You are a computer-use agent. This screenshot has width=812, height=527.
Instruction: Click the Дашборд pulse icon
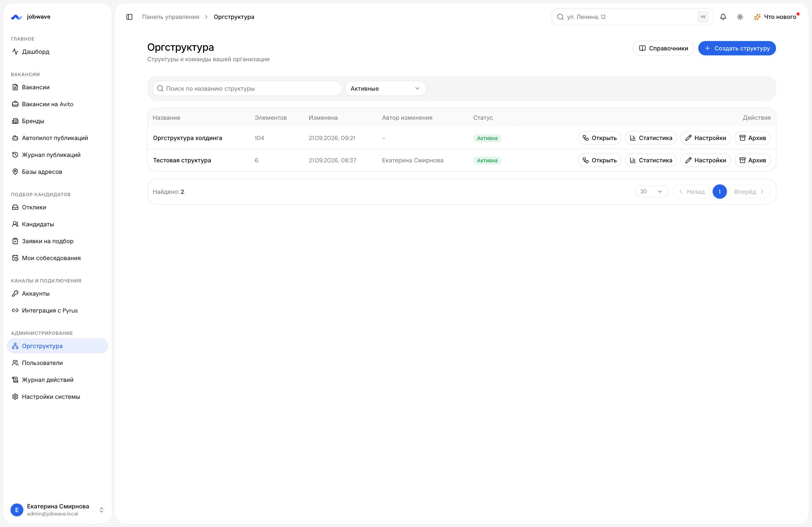pos(15,51)
